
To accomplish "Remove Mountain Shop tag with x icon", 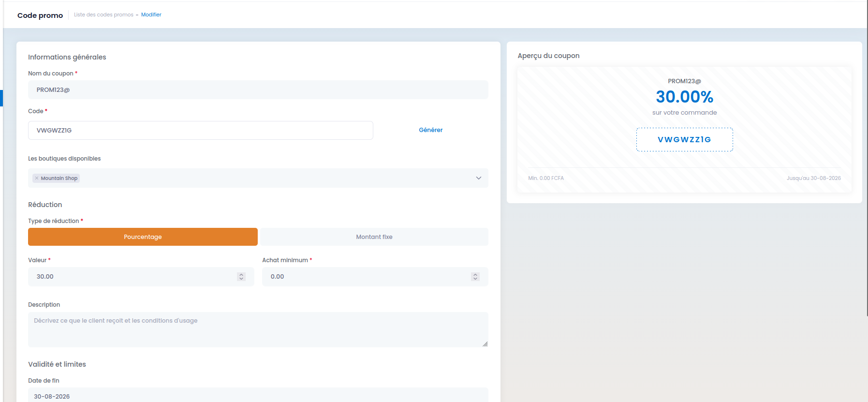I will [x=37, y=178].
